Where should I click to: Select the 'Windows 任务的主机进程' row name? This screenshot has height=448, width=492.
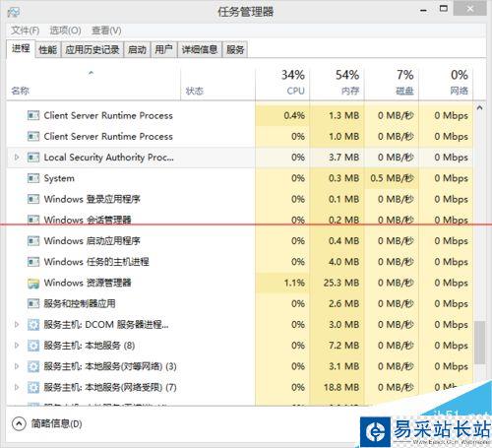click(96, 262)
